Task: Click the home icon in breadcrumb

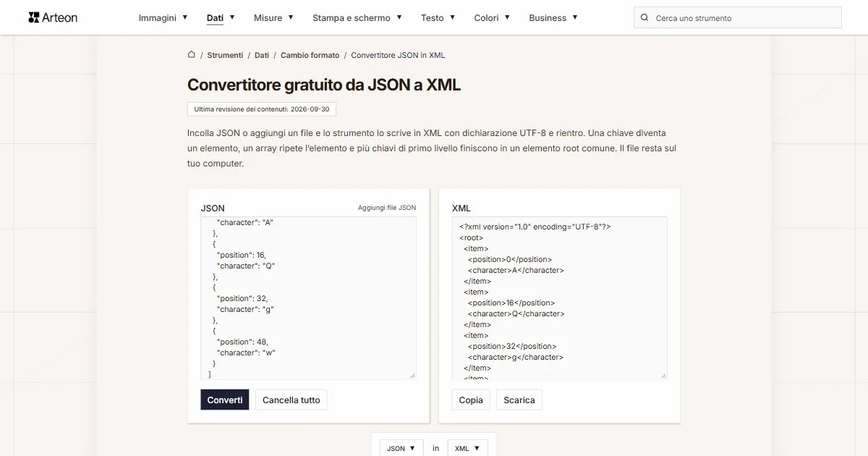Action: click(192, 54)
